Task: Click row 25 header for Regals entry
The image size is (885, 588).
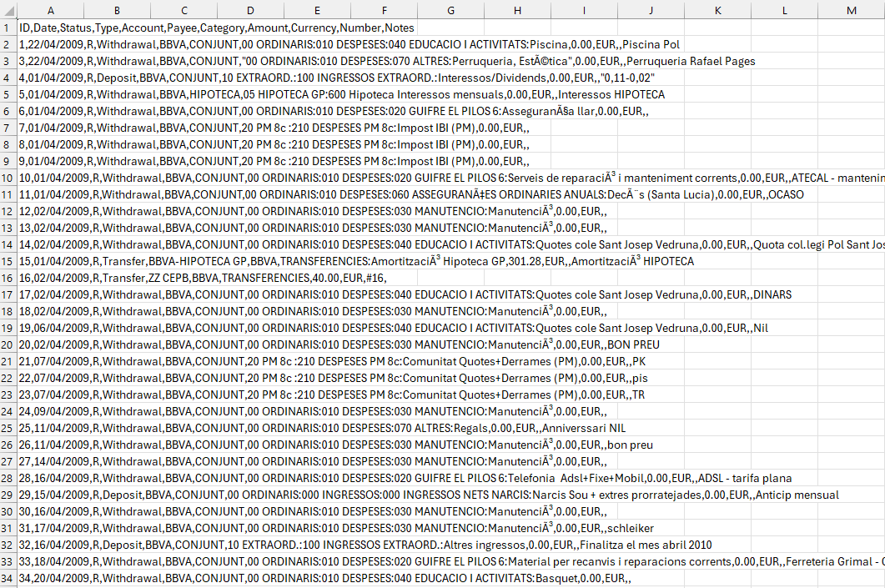Action: 8,428
